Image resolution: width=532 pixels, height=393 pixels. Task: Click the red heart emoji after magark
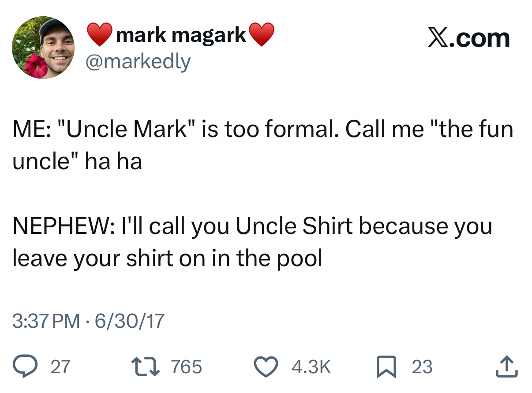(x=262, y=35)
